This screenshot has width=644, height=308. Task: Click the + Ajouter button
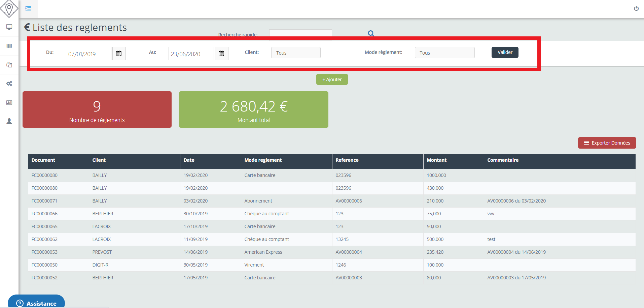tap(332, 80)
